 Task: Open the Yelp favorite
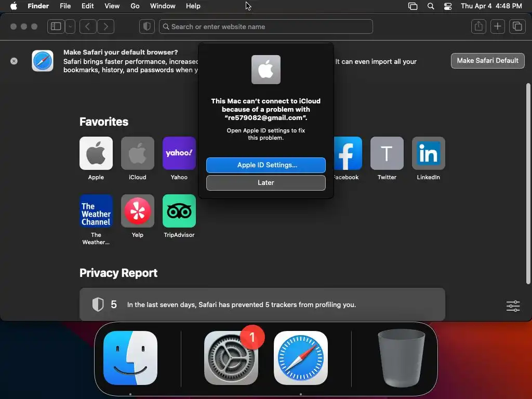tap(137, 211)
